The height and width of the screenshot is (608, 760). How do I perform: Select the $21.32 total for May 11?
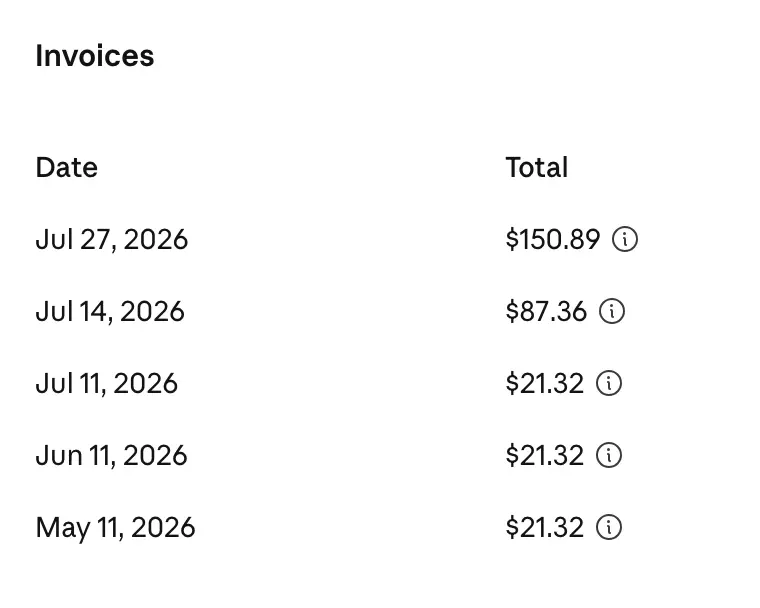click(544, 528)
